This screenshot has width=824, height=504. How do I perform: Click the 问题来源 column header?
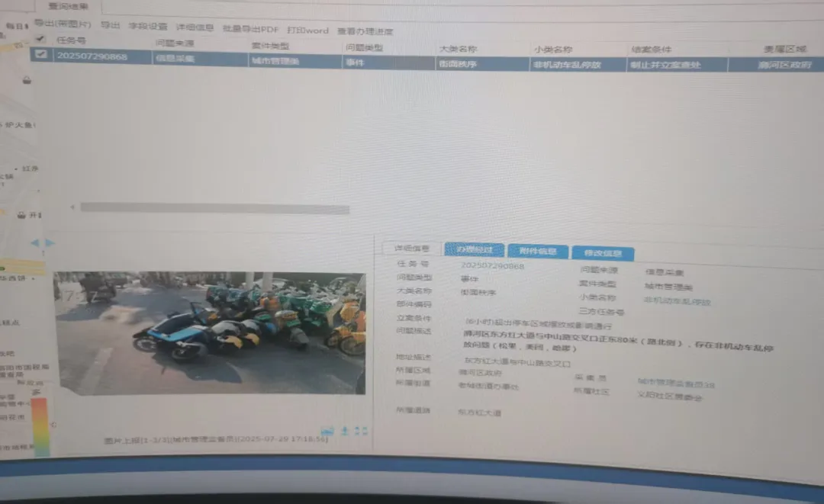[175, 43]
